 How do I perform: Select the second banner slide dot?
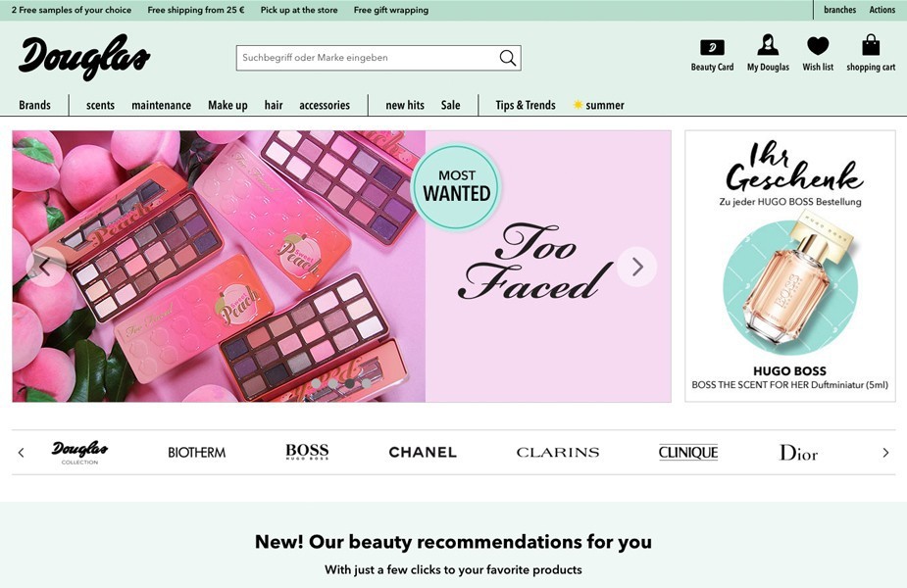pos(332,383)
